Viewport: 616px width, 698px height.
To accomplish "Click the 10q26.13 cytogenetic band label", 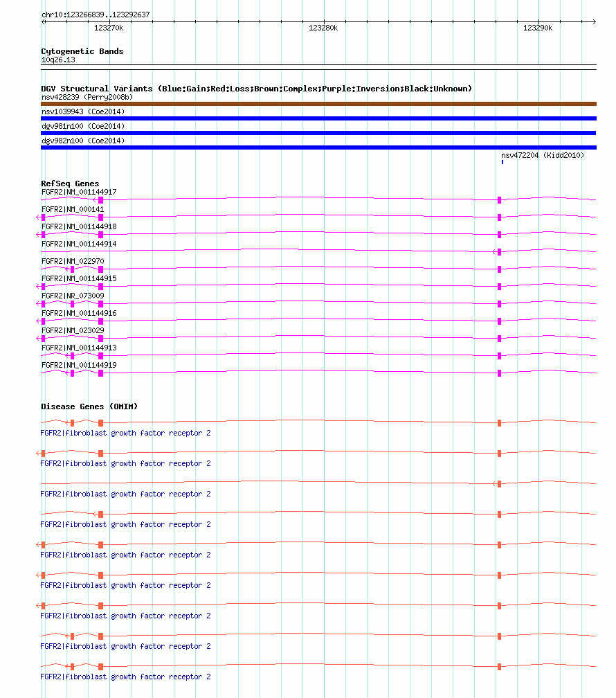I will (x=58, y=60).
